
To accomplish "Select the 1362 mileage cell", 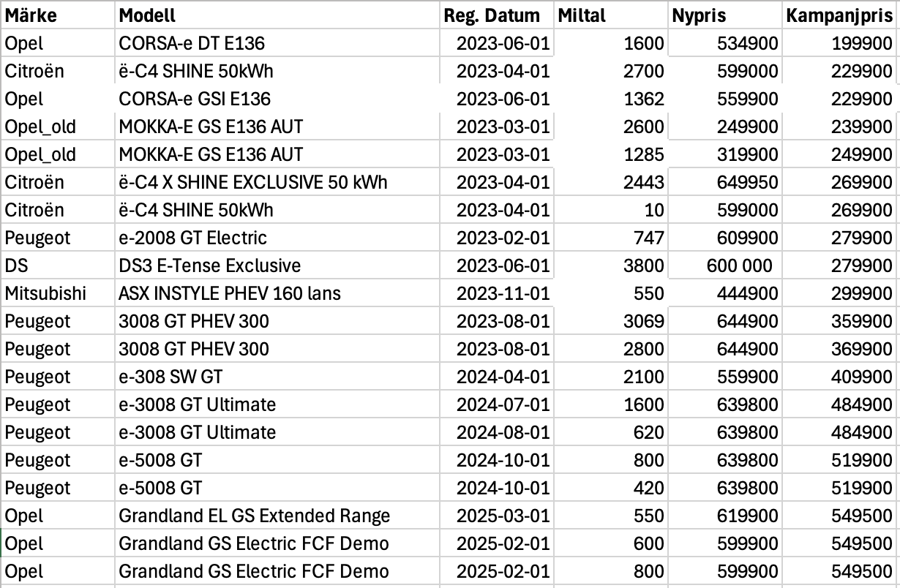I will 611,99.
